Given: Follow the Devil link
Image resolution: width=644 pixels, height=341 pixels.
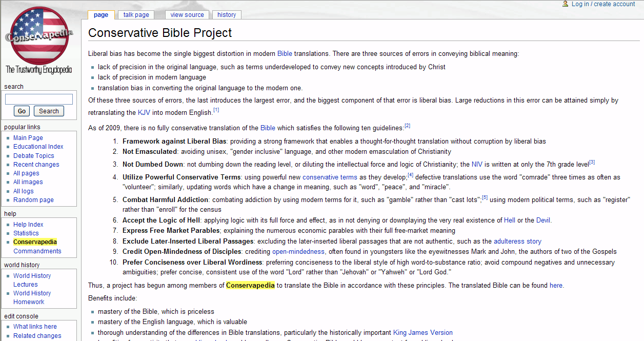Looking at the screenshot, I should 543,220.
